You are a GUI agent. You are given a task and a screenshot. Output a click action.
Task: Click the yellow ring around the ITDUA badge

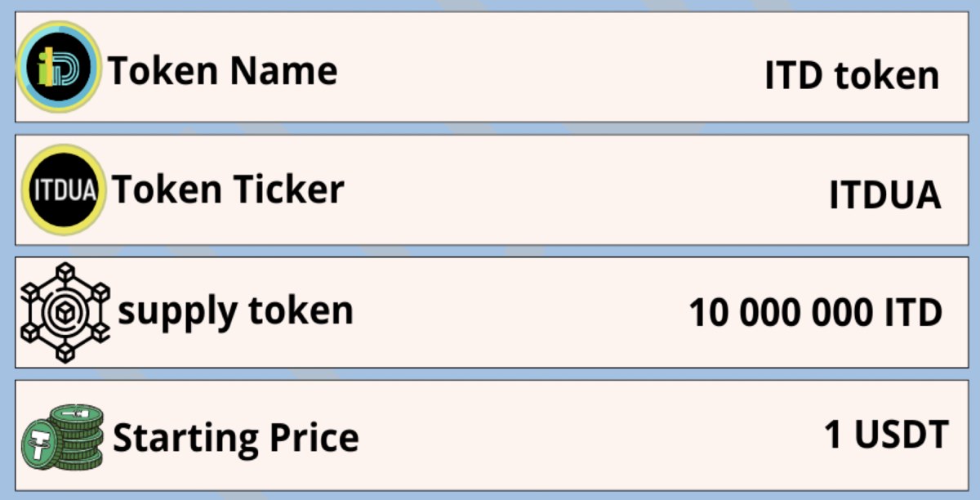click(x=64, y=151)
